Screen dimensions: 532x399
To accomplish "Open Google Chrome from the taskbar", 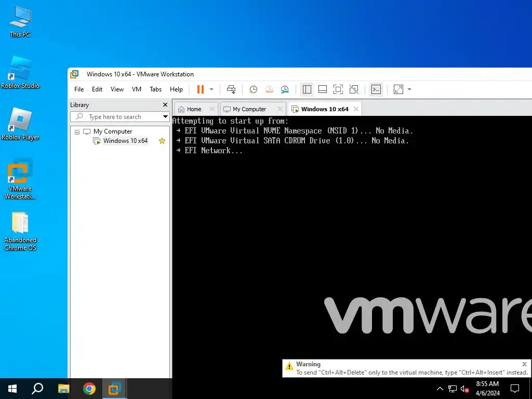I will click(x=89, y=389).
